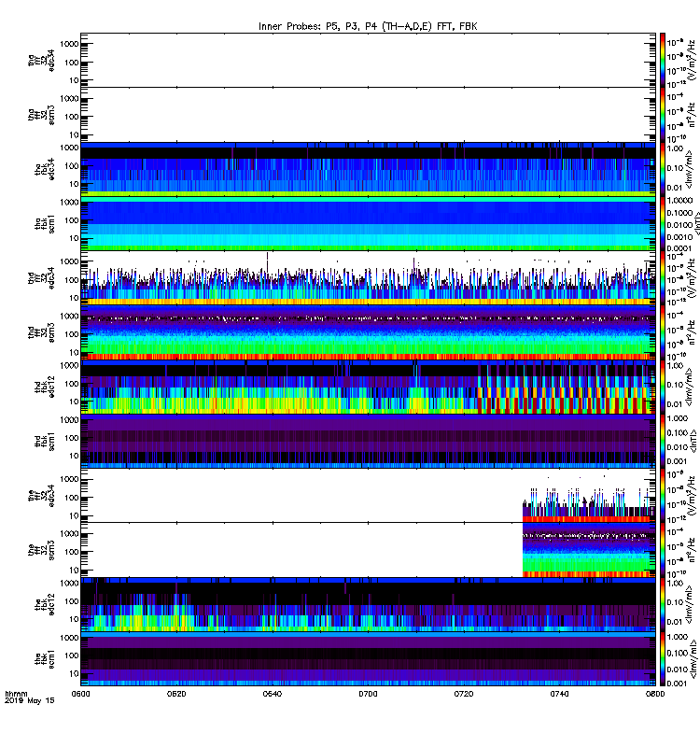This screenshot has height=747, width=700.
Task: Click the colored data block in the fff scm3 panel
Action: 589,550
